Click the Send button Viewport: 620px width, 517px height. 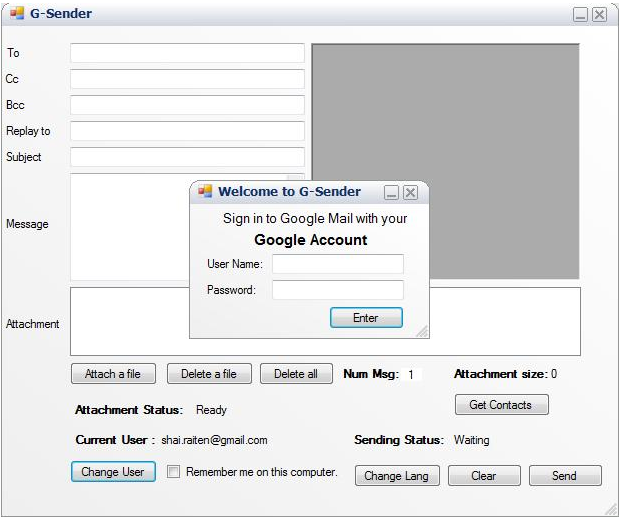click(565, 476)
